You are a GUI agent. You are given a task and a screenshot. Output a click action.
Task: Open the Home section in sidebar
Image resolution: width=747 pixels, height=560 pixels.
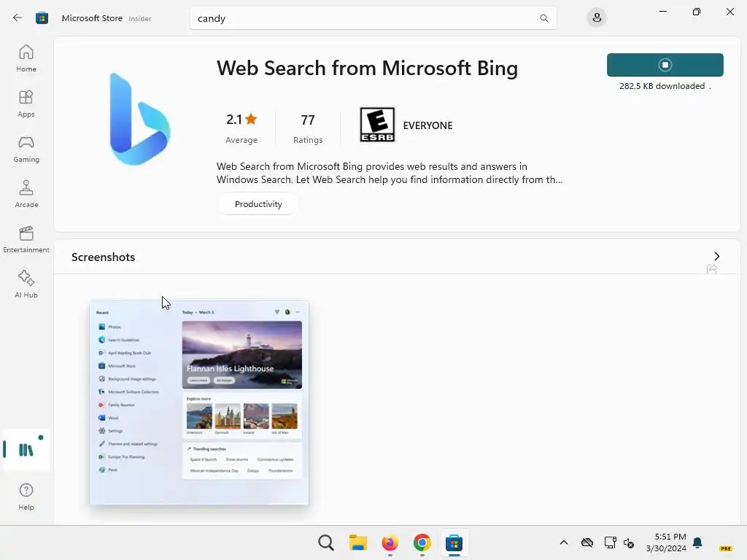pyautogui.click(x=26, y=58)
